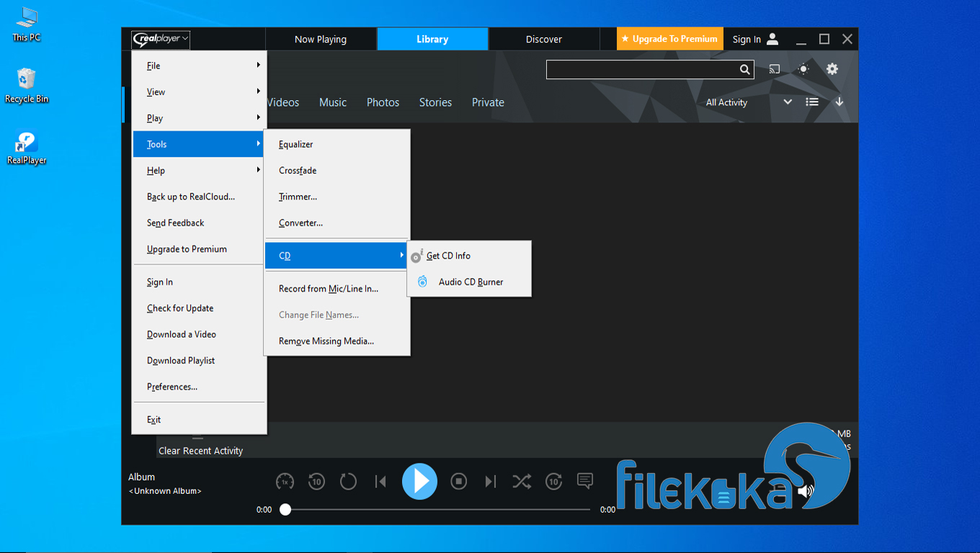980x553 pixels.
Task: Choose Equalizer from Tools menu
Action: click(x=337, y=145)
